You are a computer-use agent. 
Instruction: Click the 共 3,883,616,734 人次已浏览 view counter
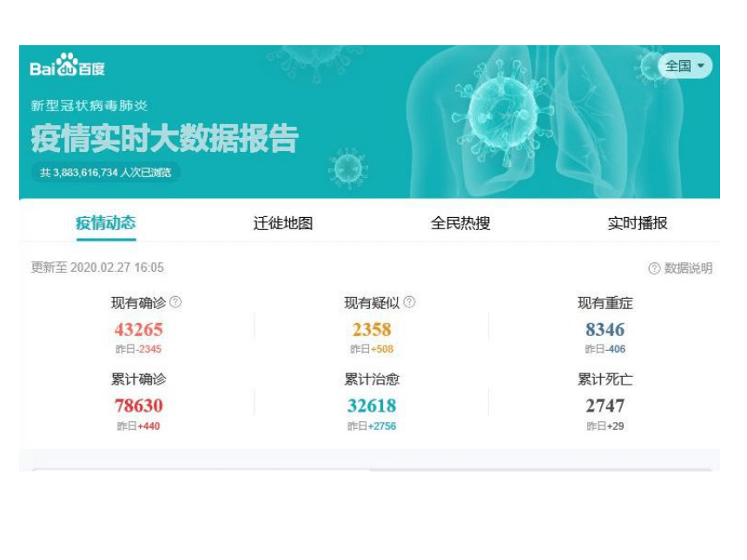click(106, 173)
